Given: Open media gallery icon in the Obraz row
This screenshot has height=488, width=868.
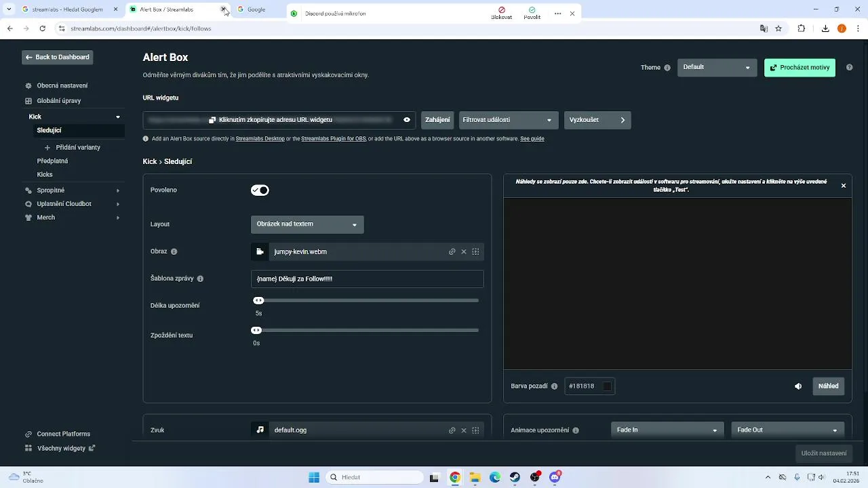Looking at the screenshot, I should [475, 252].
